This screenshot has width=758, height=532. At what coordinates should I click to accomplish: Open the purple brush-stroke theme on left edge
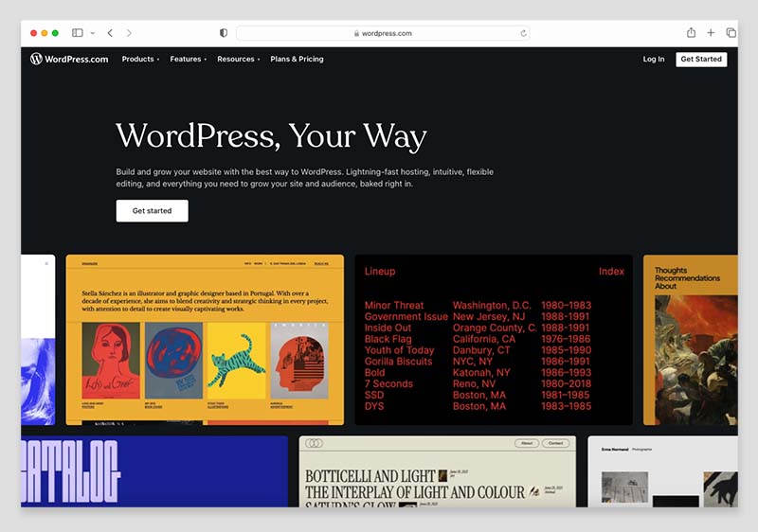tap(38, 340)
